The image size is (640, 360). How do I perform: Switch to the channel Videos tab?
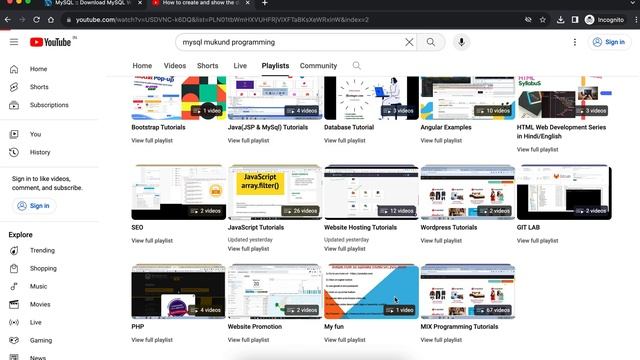click(x=175, y=66)
